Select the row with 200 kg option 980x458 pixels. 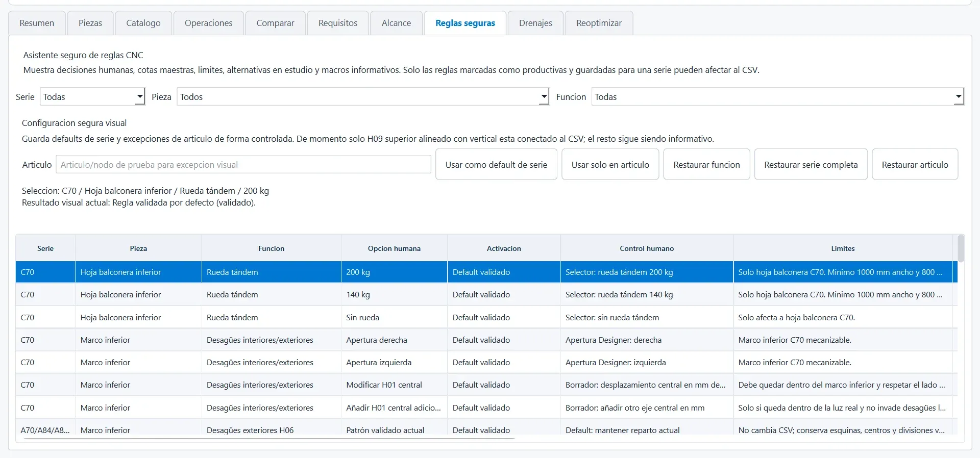486,272
